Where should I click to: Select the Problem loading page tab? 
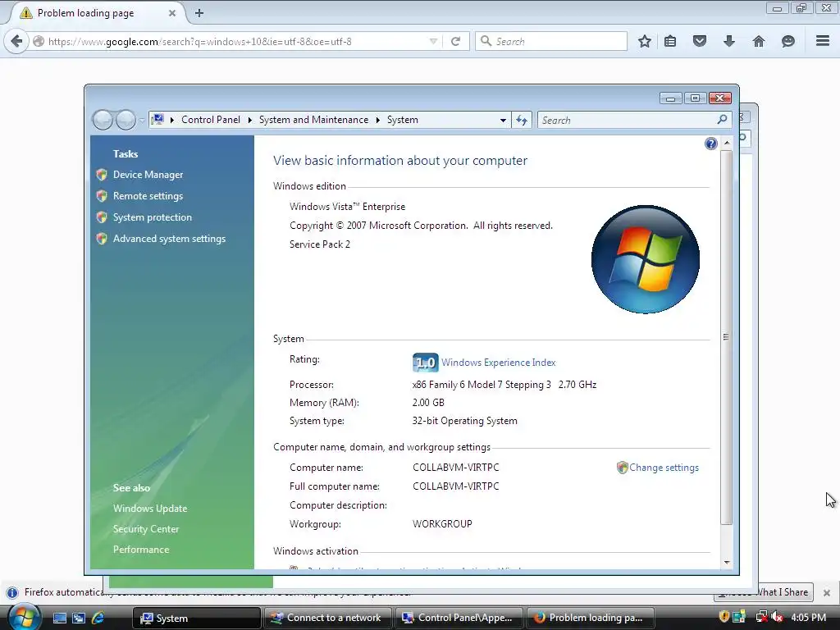pyautogui.click(x=97, y=13)
